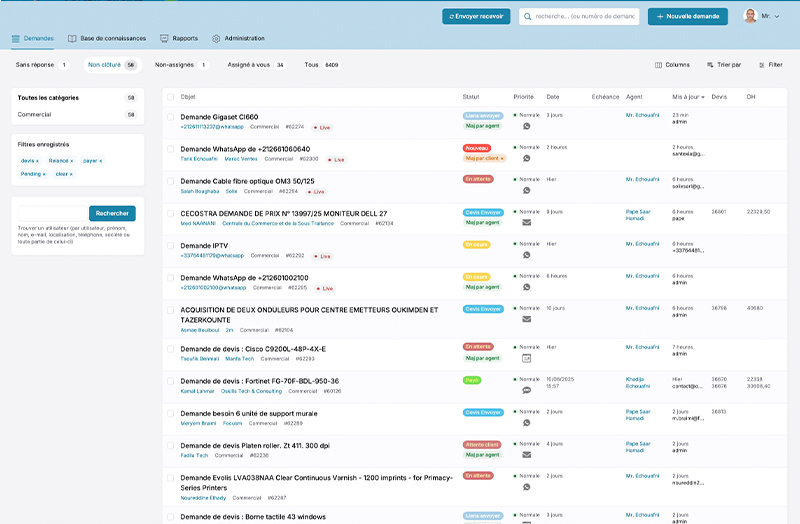The width and height of the screenshot is (800, 524).
Task: Select the Non-assignés filter tab
Action: [173, 65]
